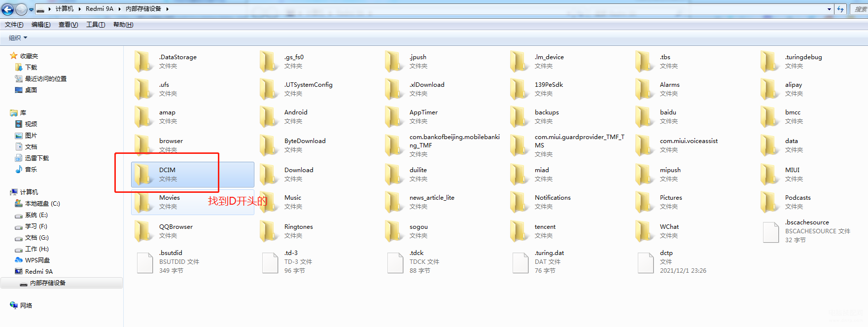Open WPS网盘 cloud icon in sidebar
Viewport: 868px width, 327px height.
coord(19,260)
